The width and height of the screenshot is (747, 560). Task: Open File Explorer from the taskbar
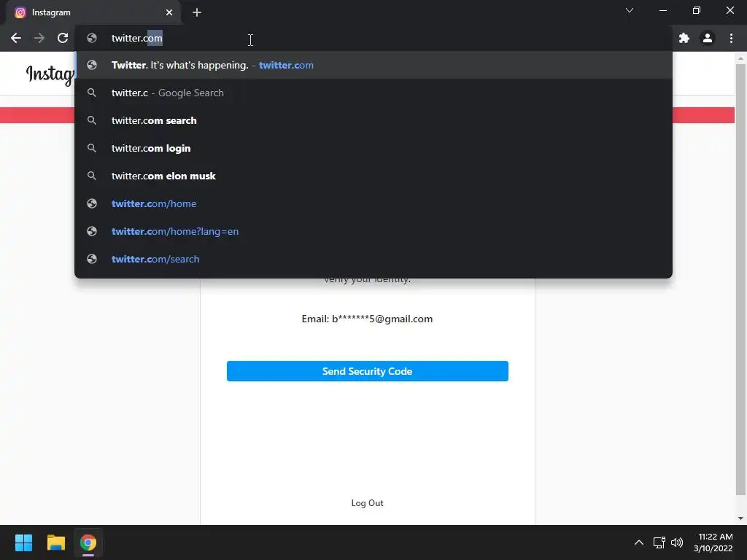[x=55, y=542]
